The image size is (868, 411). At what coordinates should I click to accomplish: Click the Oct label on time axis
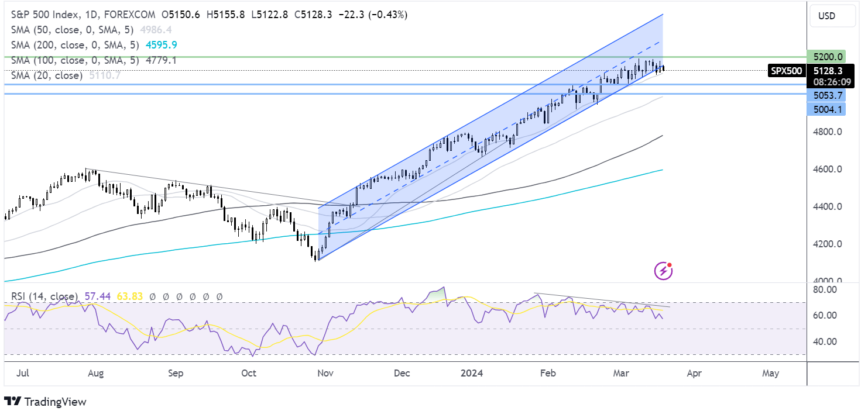[x=249, y=372]
